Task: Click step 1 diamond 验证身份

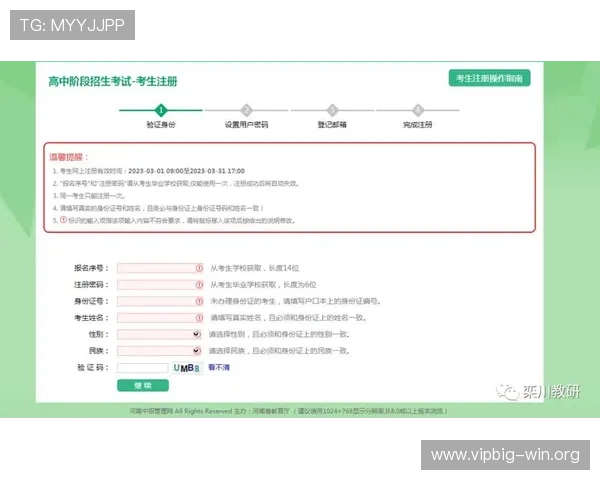Action: (x=161, y=110)
